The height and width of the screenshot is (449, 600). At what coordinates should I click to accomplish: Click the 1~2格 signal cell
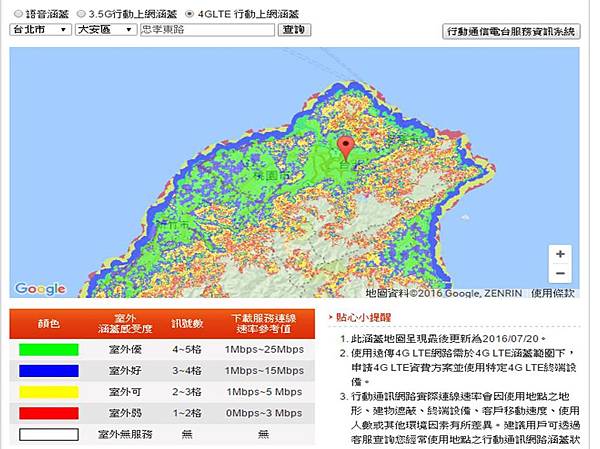pos(187,413)
